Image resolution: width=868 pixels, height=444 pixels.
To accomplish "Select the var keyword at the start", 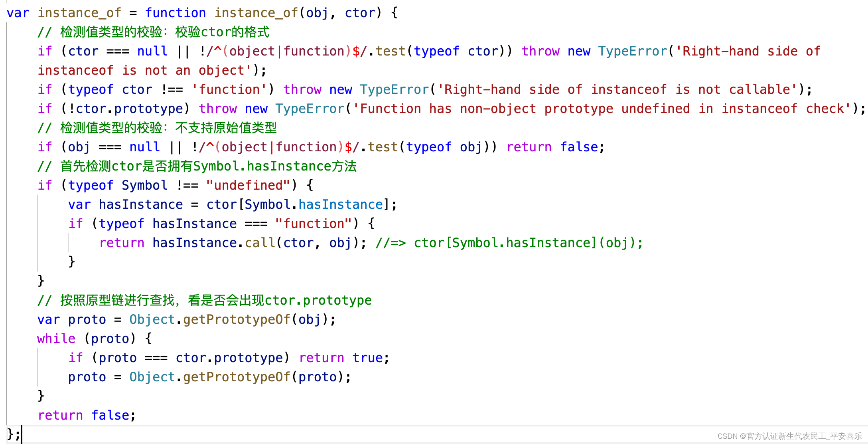I will [18, 12].
